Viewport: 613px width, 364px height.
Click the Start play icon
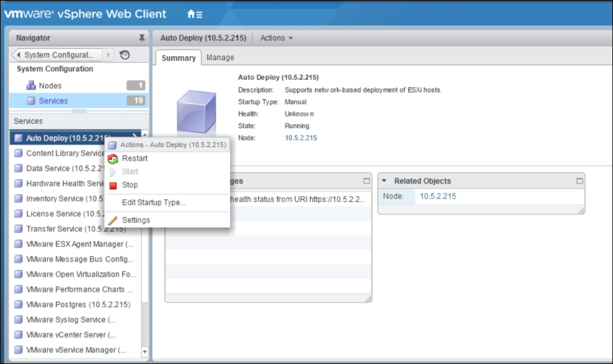point(113,172)
